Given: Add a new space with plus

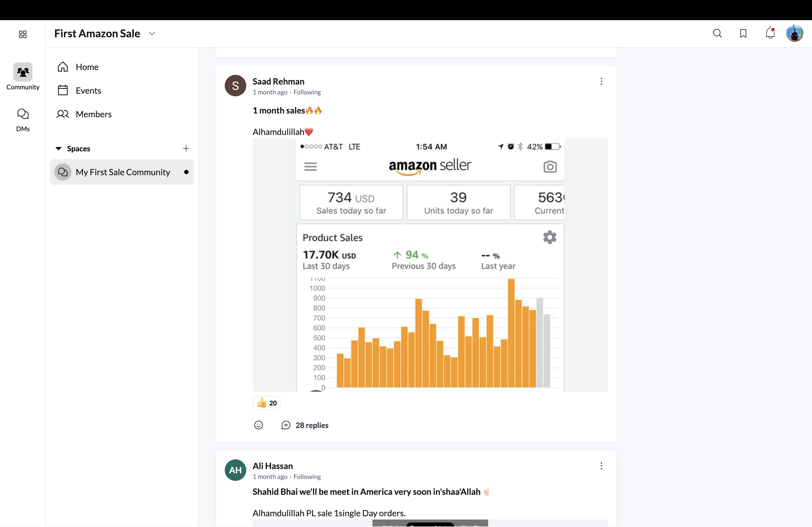Looking at the screenshot, I should coord(186,148).
